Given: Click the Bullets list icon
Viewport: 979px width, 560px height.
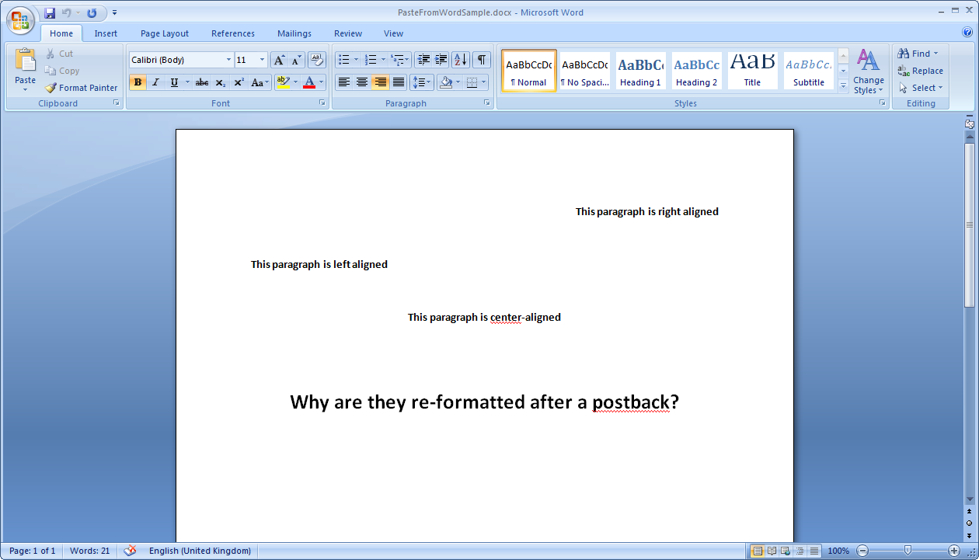Looking at the screenshot, I should [344, 60].
